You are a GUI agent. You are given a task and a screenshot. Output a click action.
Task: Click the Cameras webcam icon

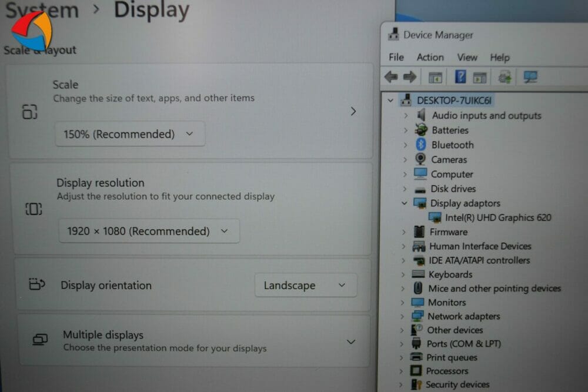pos(420,159)
